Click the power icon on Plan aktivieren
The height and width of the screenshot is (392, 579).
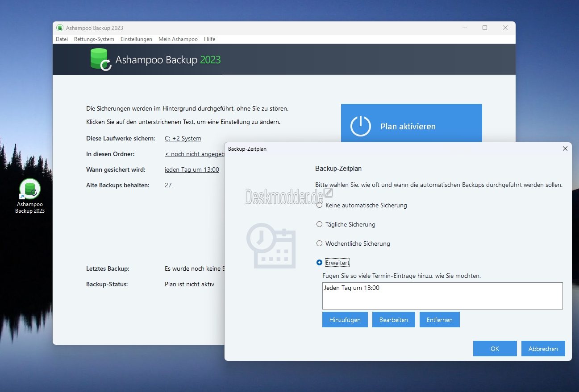pyautogui.click(x=360, y=126)
